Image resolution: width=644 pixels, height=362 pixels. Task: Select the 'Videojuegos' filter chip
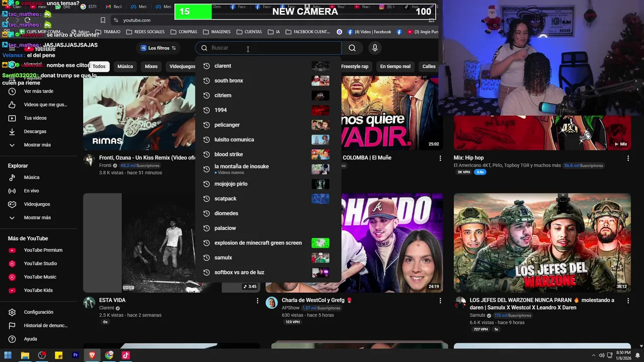pyautogui.click(x=182, y=66)
